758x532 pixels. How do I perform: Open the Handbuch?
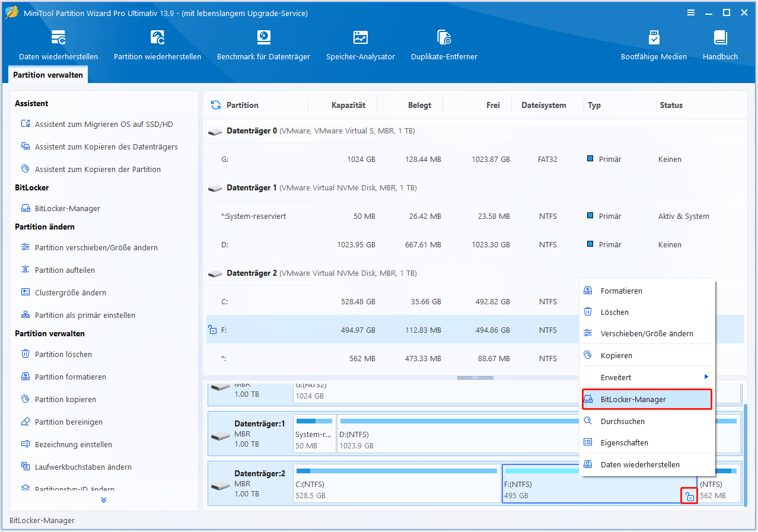click(x=720, y=45)
